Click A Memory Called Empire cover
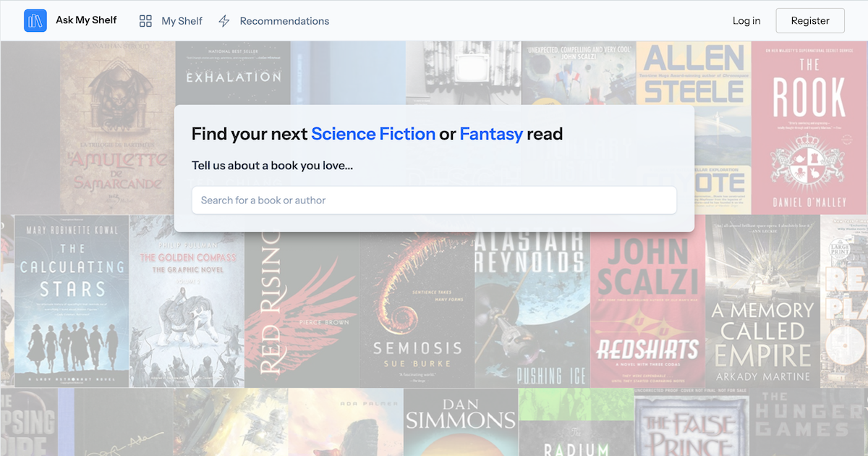Screen dimensions: 868x456 [x=762, y=311]
